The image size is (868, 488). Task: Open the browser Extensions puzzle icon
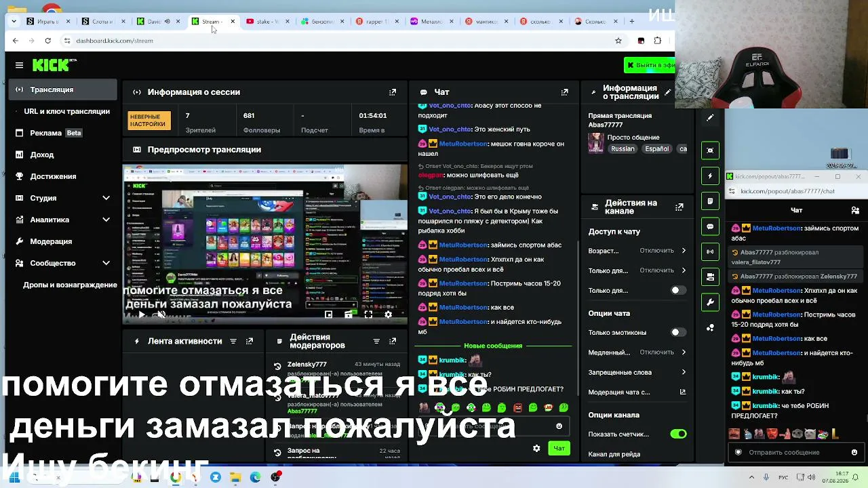click(657, 41)
